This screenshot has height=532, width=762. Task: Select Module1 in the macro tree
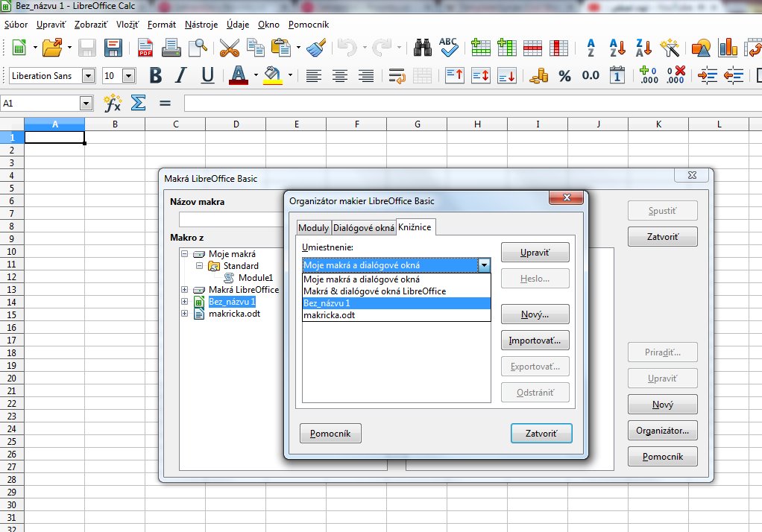click(x=256, y=278)
